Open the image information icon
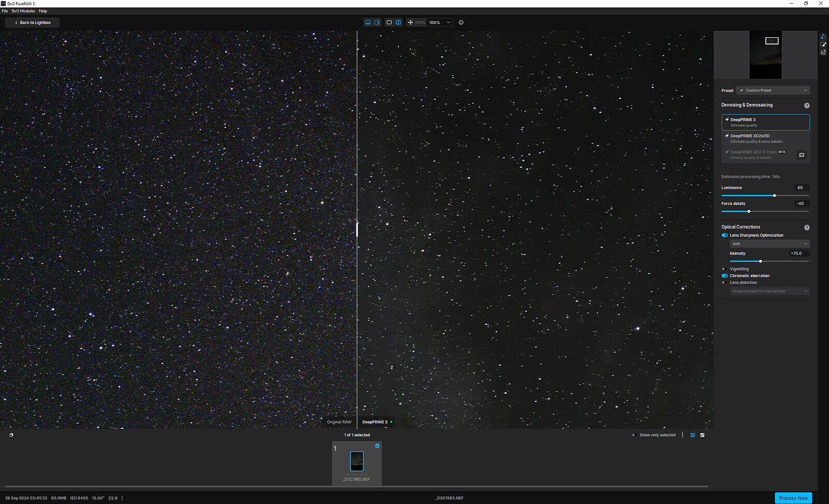829x504 pixels. coord(461,22)
